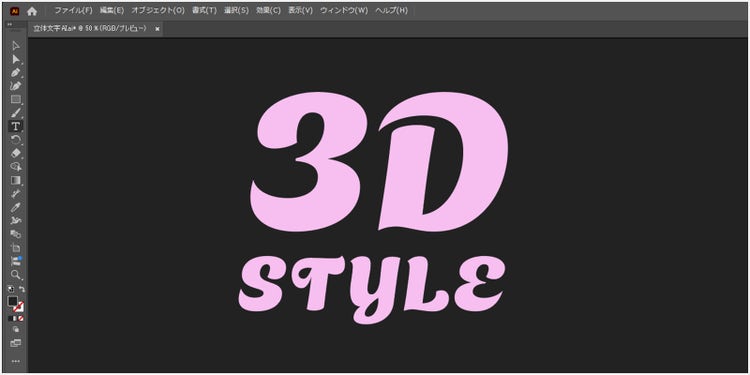This screenshot has height=375, width=750.
Task: Select the toolbar tool marked with blue dot
Action: 16,261
